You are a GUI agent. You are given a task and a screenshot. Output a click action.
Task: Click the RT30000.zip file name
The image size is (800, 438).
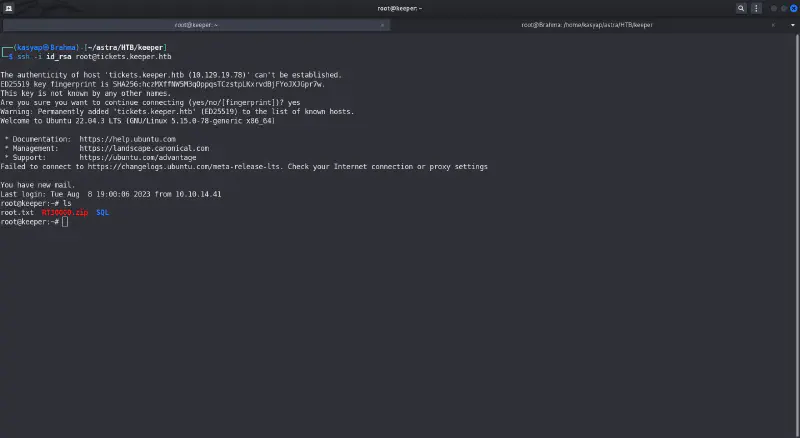[x=65, y=212]
